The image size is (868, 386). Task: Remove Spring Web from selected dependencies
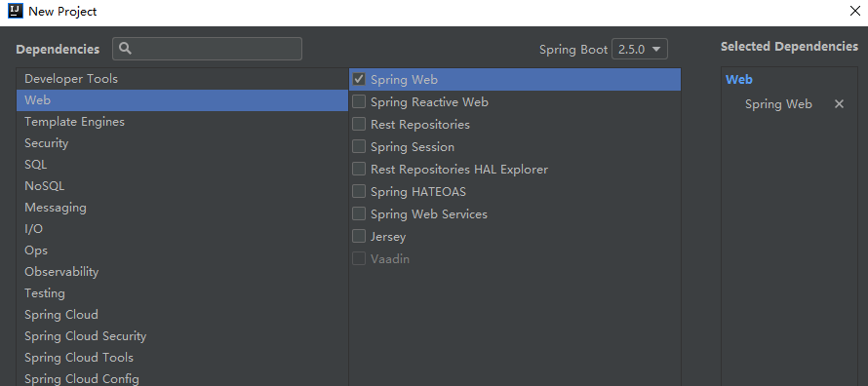[839, 104]
